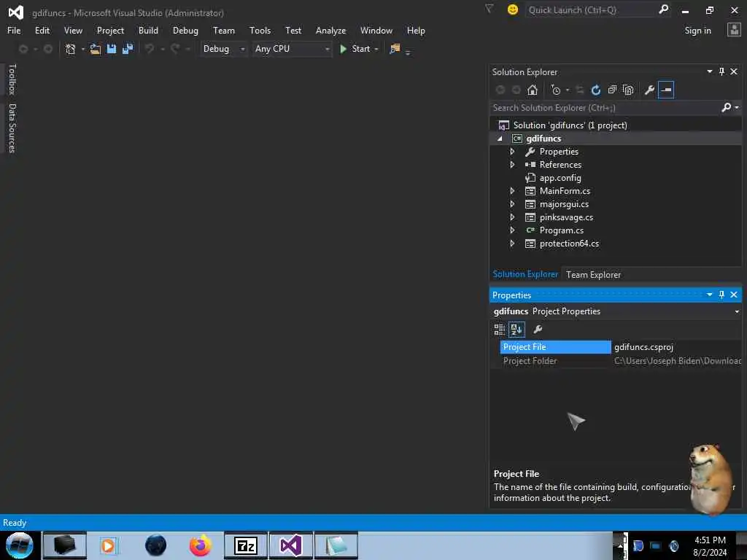
Task: Toggle Preview Selected Items in Solution Explorer
Action: pos(666,90)
